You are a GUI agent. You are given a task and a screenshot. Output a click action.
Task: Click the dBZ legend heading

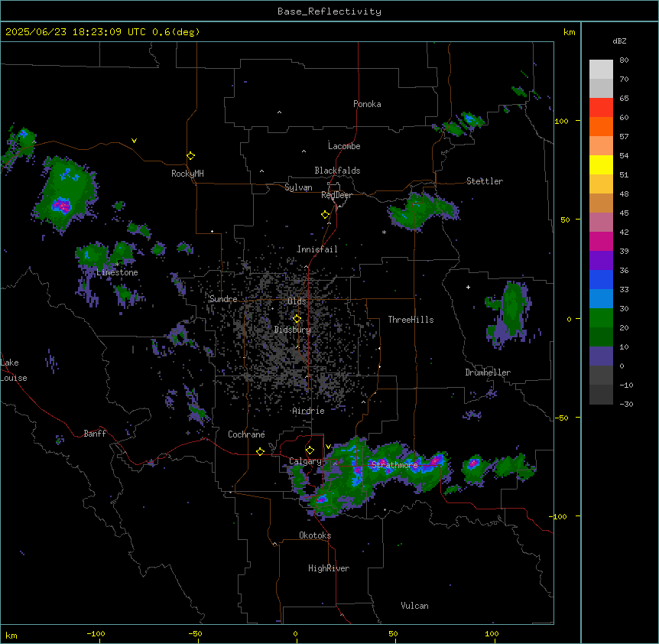619,41
